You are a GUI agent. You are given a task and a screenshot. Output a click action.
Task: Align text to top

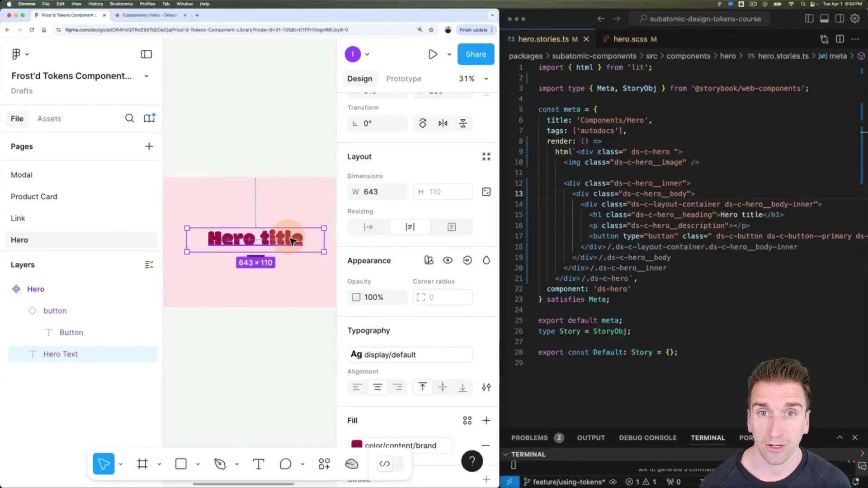pyautogui.click(x=423, y=387)
